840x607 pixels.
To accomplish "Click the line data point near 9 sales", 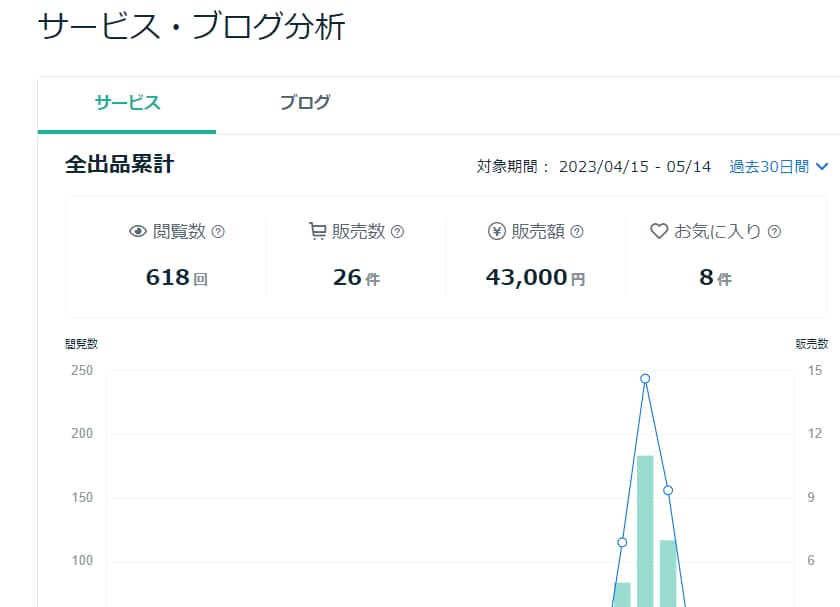I will click(668, 490).
